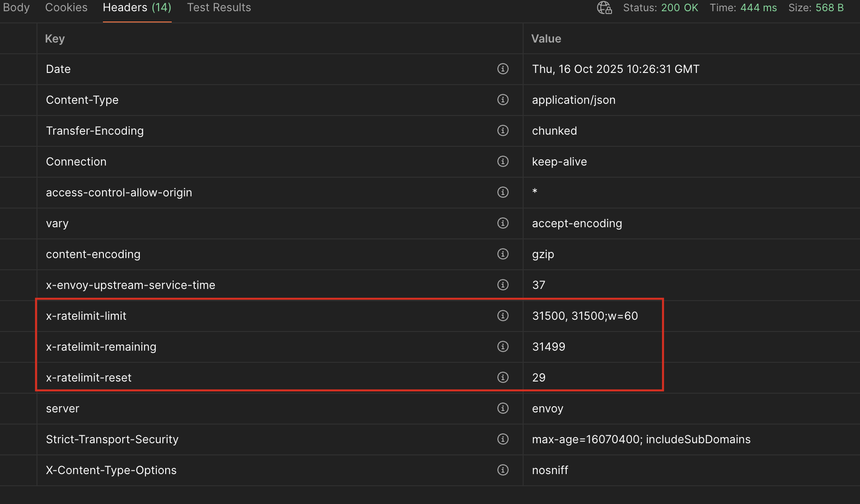Switch to the Cookies tab

(x=66, y=7)
